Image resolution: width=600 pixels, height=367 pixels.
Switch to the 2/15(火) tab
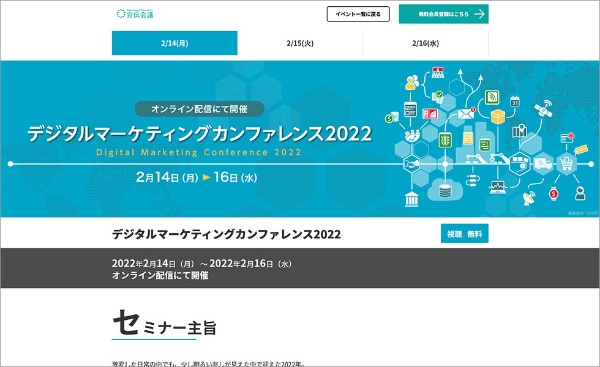click(300, 43)
